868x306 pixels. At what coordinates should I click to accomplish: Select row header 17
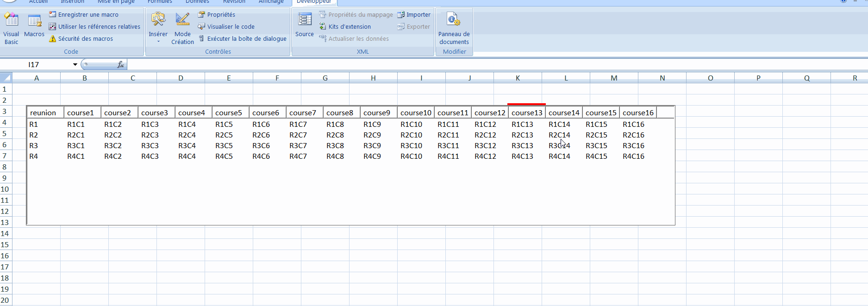point(6,267)
